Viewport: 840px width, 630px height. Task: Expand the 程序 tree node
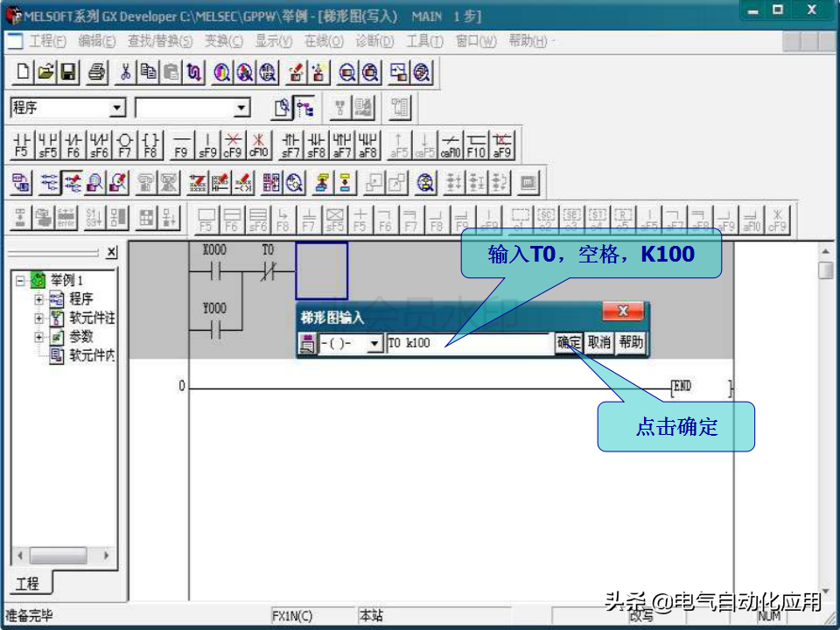coord(38,299)
